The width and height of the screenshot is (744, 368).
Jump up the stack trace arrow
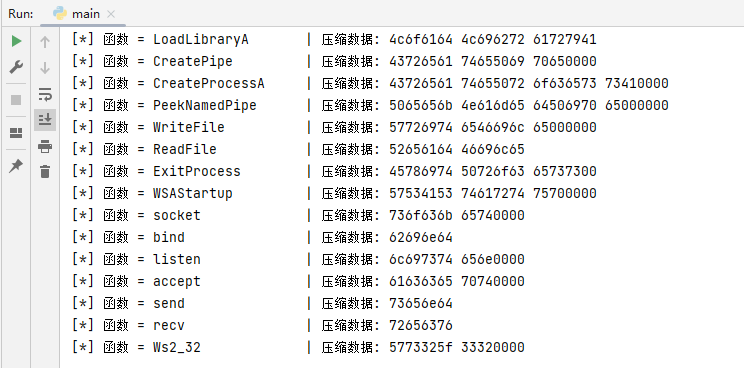coord(45,42)
